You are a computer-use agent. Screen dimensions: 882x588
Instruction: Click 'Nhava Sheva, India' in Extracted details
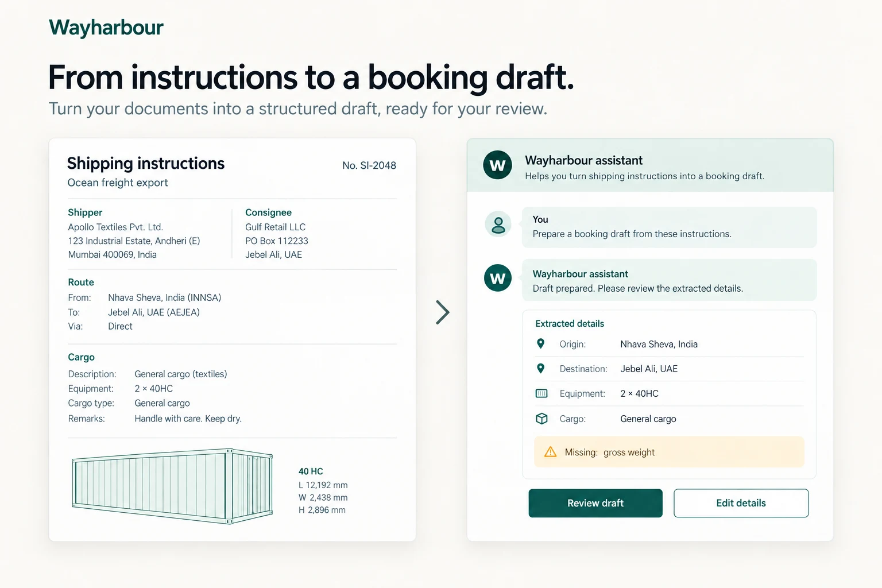point(659,344)
